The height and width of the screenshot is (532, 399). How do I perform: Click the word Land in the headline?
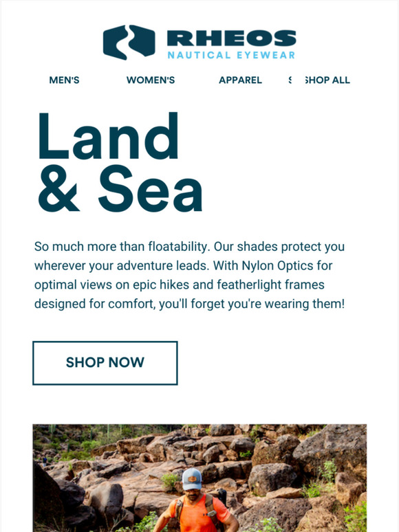click(108, 136)
